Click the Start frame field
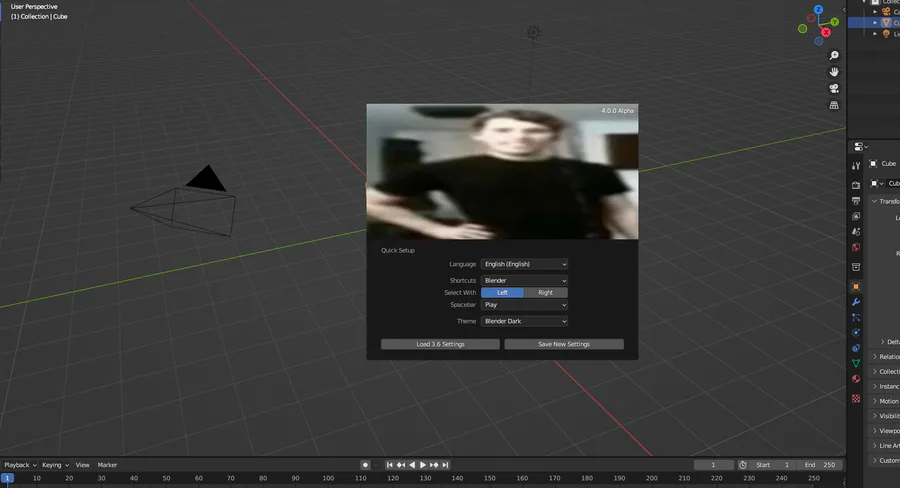The height and width of the screenshot is (488, 900). [773, 465]
